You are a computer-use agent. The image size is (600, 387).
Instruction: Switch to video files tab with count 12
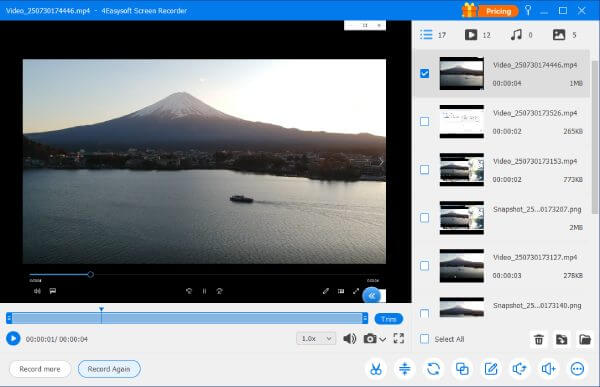point(477,35)
